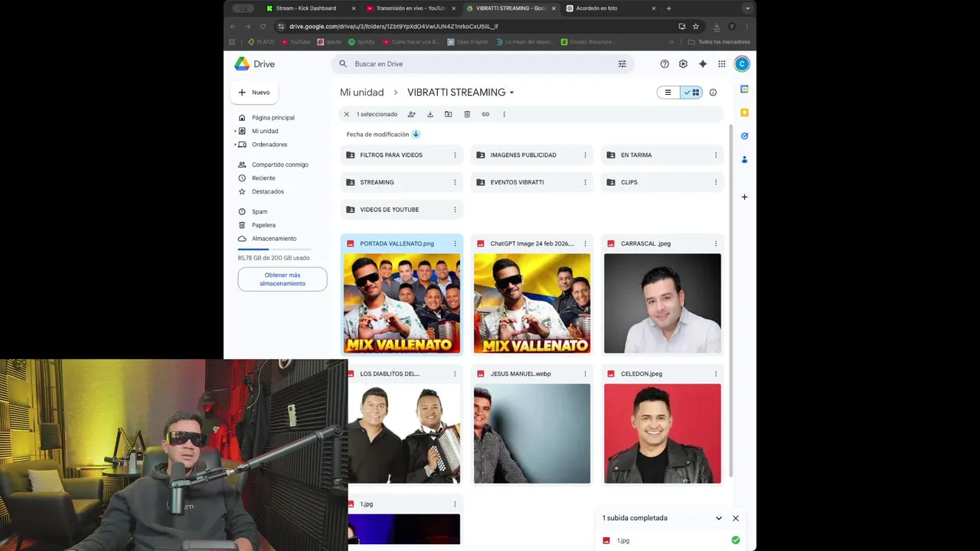Reverse sort direction arrow by modification date
This screenshot has width=980, height=551.
coord(416,134)
